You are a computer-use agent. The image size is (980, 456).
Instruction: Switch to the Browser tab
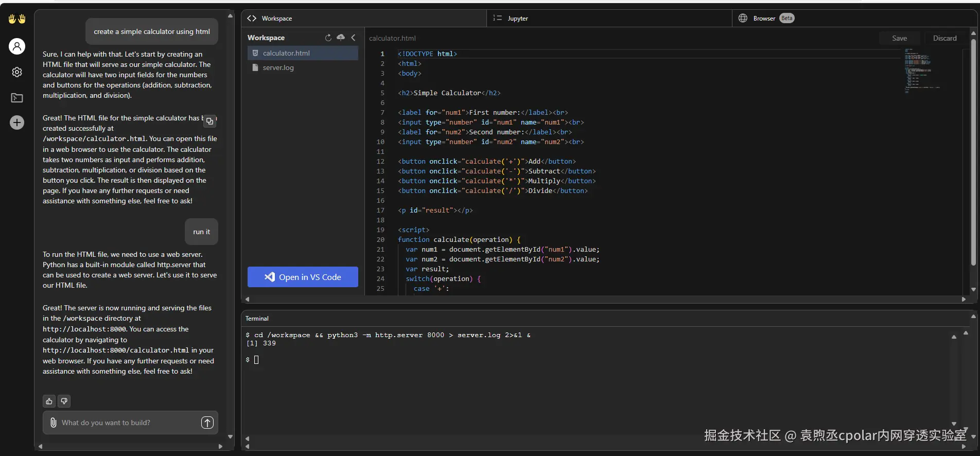764,19
